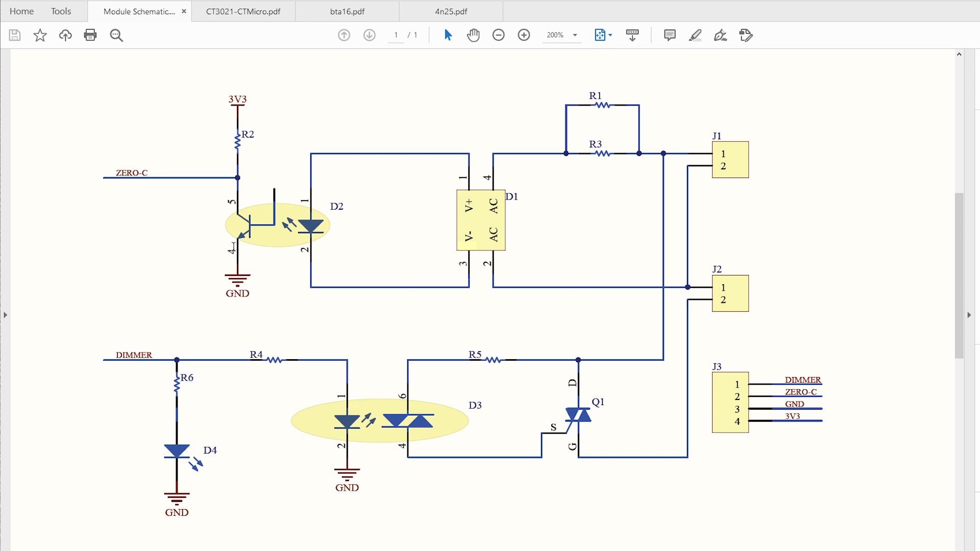
Task: Expand the left navigation panel
Action: point(6,315)
